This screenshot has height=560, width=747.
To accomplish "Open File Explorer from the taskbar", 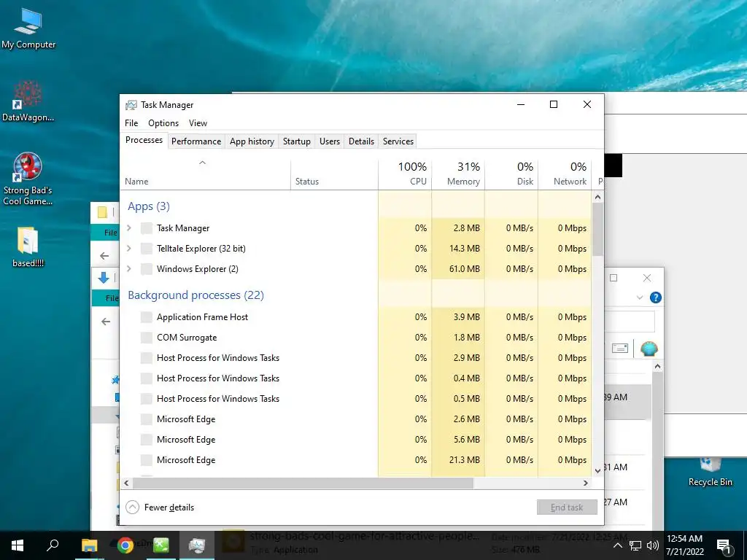I will (x=89, y=545).
